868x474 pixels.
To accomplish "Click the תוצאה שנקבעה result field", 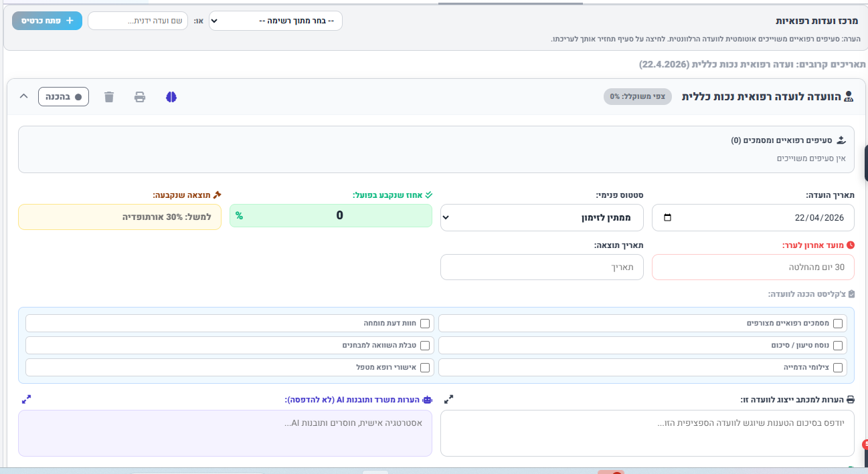I will (120, 217).
